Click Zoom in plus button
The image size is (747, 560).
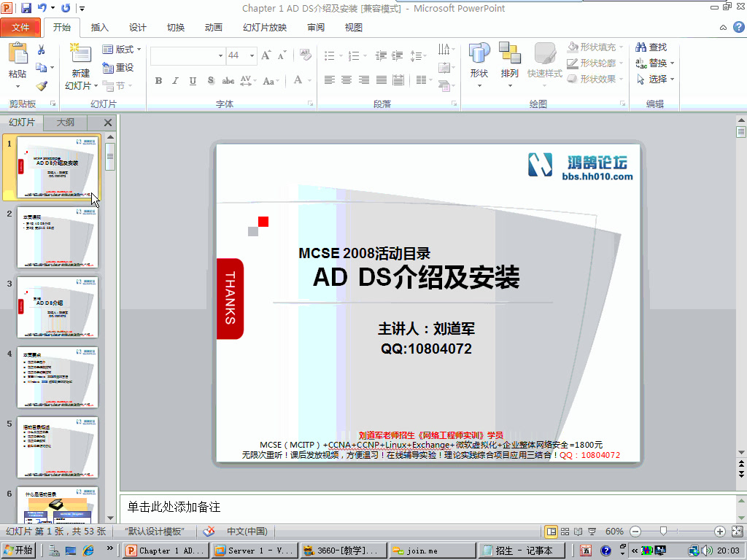tap(719, 532)
